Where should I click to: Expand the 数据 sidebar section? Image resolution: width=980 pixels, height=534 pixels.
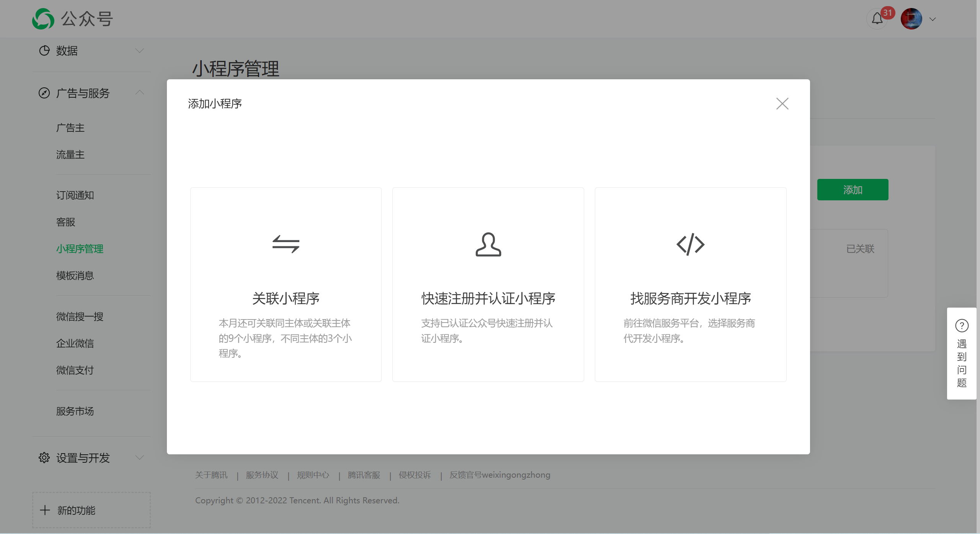(139, 51)
